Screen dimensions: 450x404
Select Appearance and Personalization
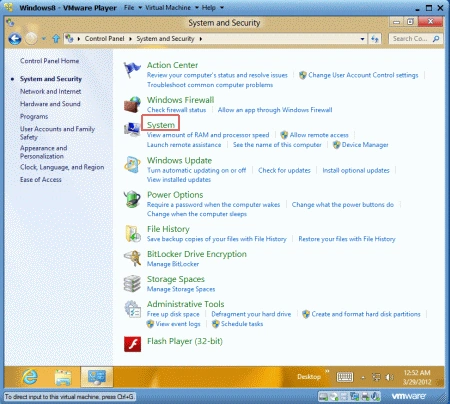click(x=43, y=152)
